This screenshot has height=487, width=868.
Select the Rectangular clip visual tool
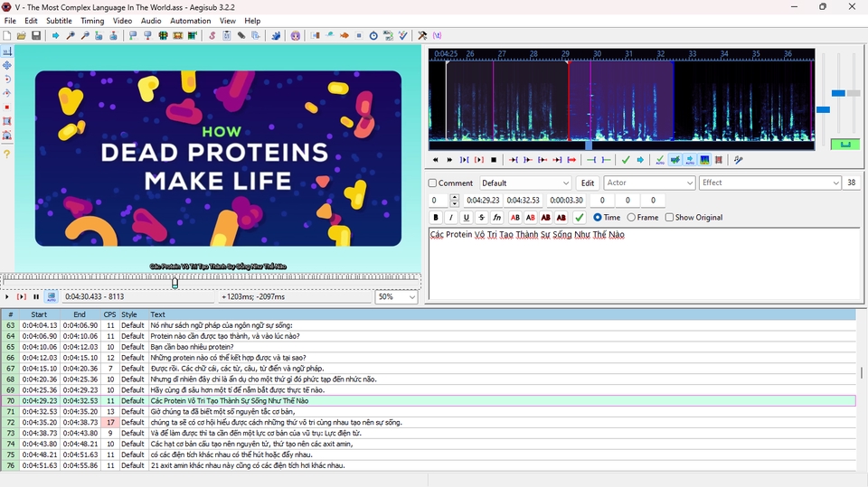pos(7,121)
